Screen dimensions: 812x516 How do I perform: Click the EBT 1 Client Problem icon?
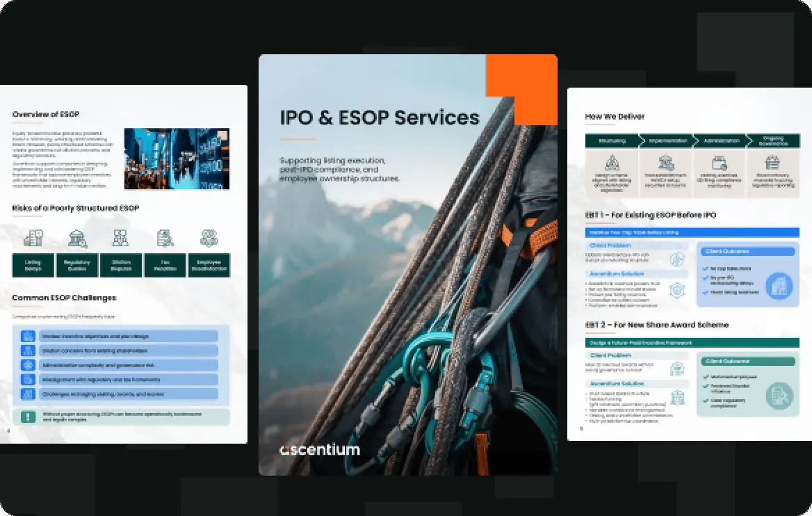(x=677, y=259)
